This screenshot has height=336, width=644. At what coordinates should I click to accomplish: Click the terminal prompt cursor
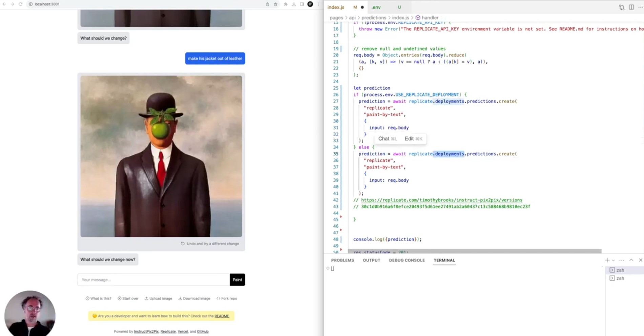[x=332, y=268]
